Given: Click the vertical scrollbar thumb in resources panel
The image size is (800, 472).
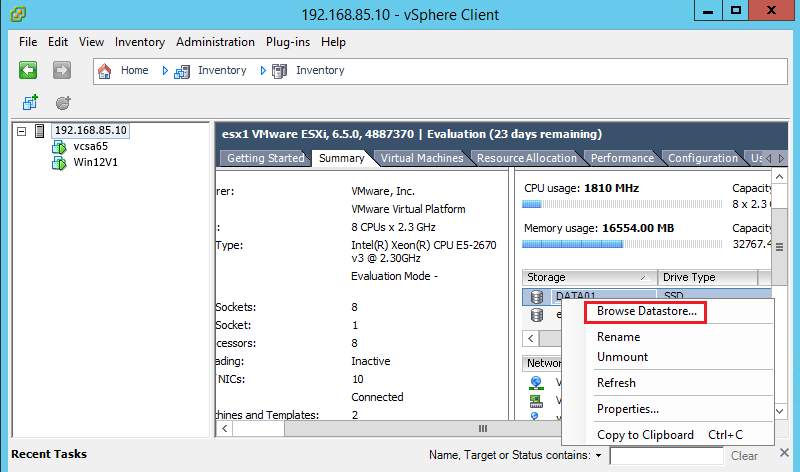Looking at the screenshot, I should pos(779,247).
